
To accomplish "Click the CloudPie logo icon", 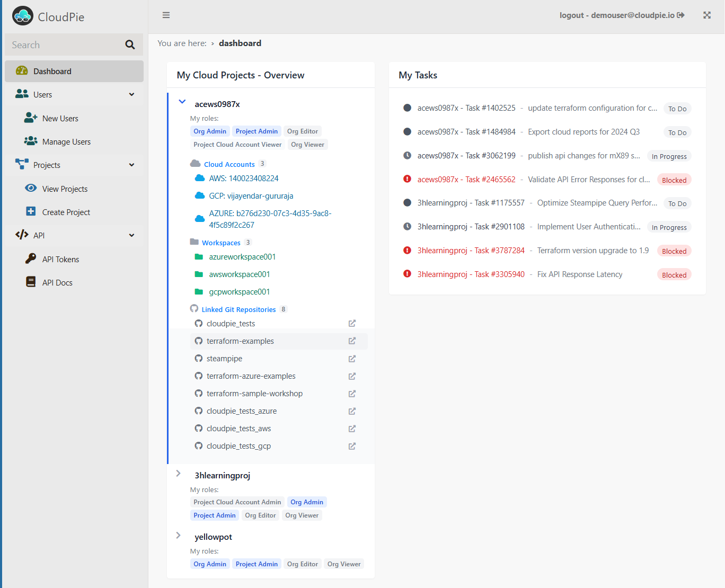I will click(x=22, y=16).
